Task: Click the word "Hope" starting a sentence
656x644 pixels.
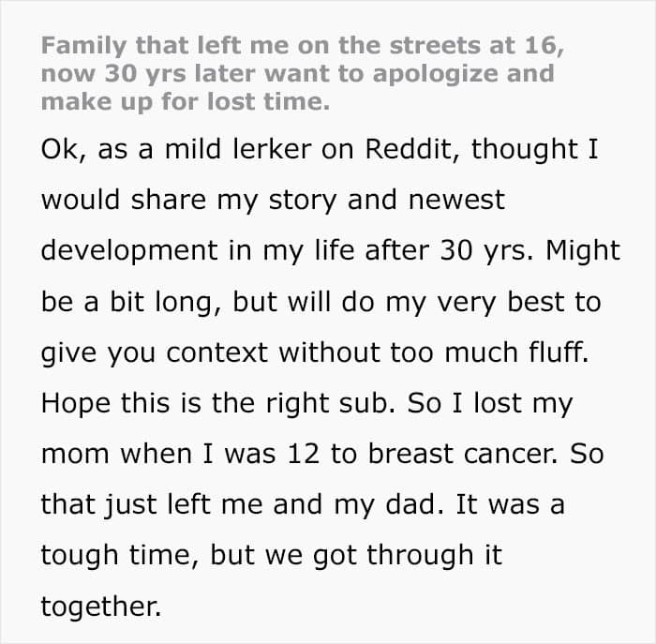Action: (76, 403)
